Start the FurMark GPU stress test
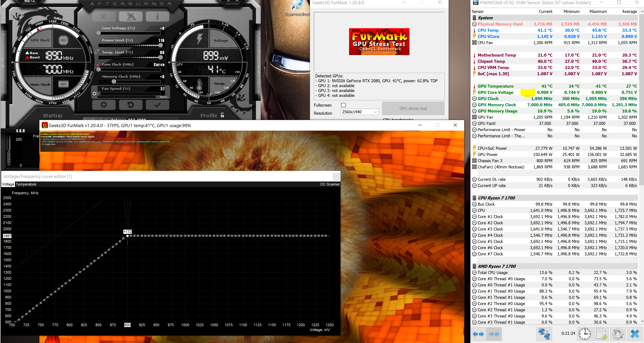The height and width of the screenshot is (343, 644). (413, 108)
